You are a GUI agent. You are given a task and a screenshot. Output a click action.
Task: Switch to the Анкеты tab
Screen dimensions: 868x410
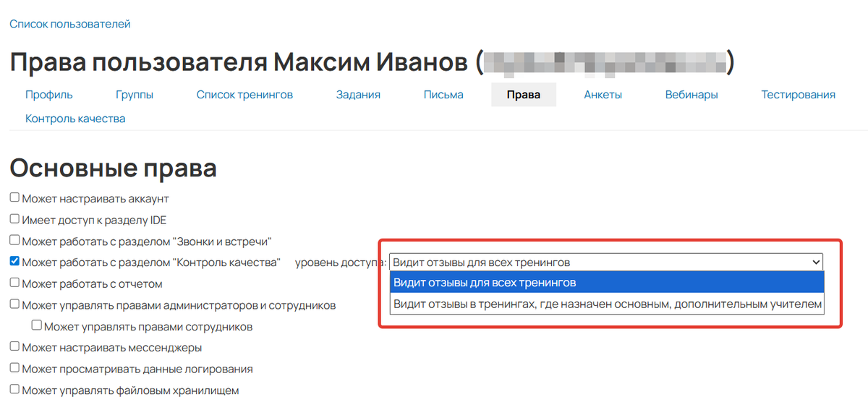pos(603,95)
